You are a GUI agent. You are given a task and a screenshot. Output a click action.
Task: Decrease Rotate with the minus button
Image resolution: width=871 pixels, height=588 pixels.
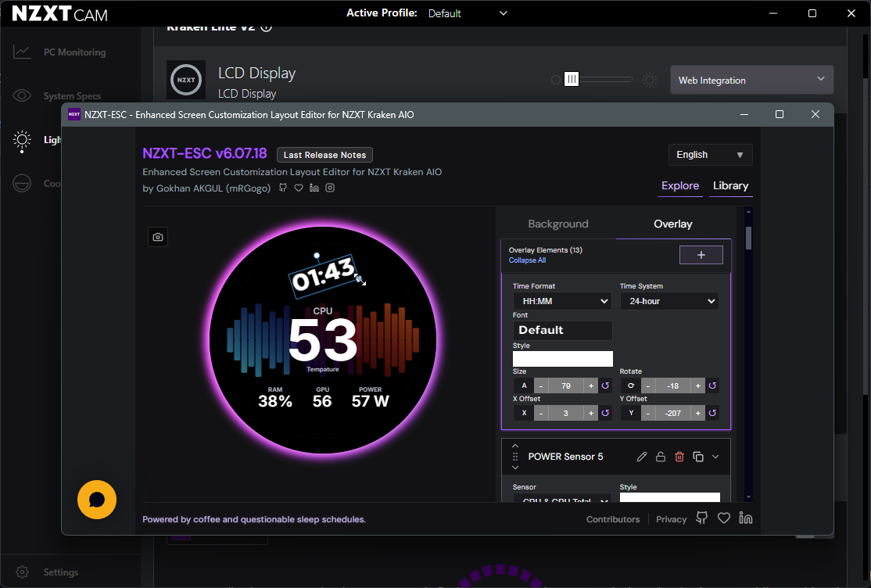coord(647,385)
